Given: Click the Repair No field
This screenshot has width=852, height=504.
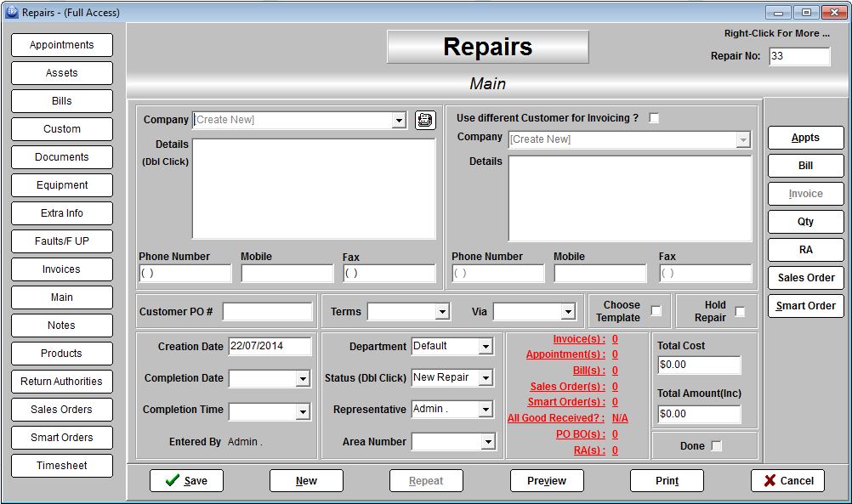Looking at the screenshot, I should click(x=798, y=56).
